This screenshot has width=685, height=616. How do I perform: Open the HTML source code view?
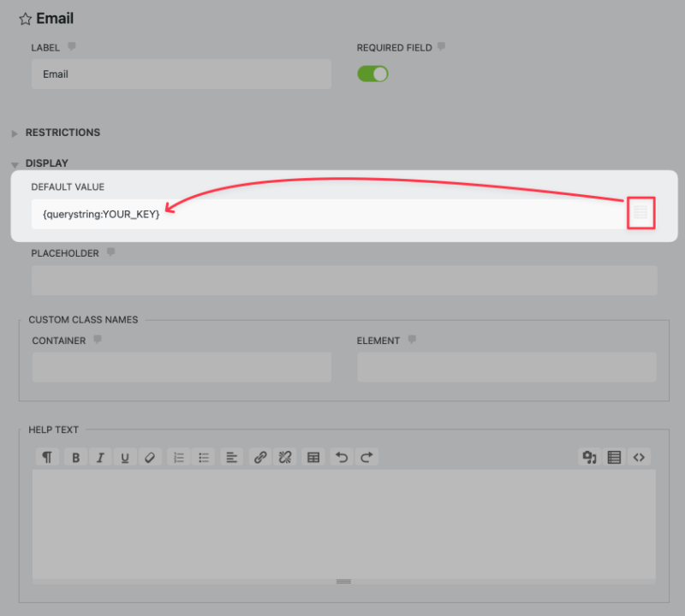coord(639,457)
